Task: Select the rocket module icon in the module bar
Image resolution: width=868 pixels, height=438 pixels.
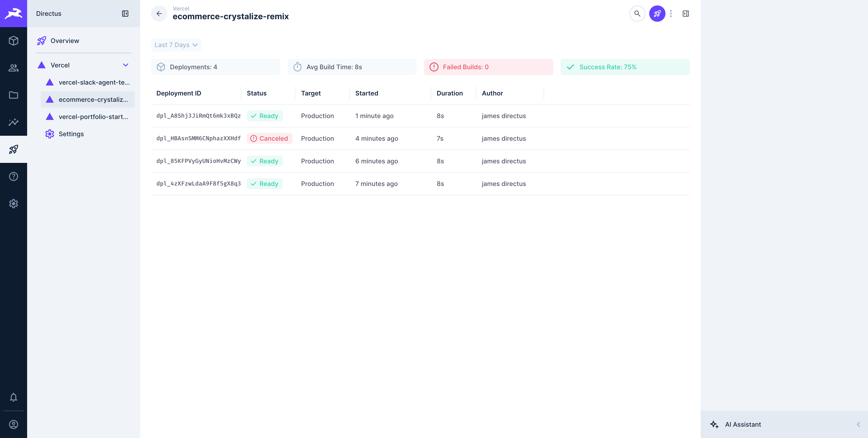Action: 14,149
